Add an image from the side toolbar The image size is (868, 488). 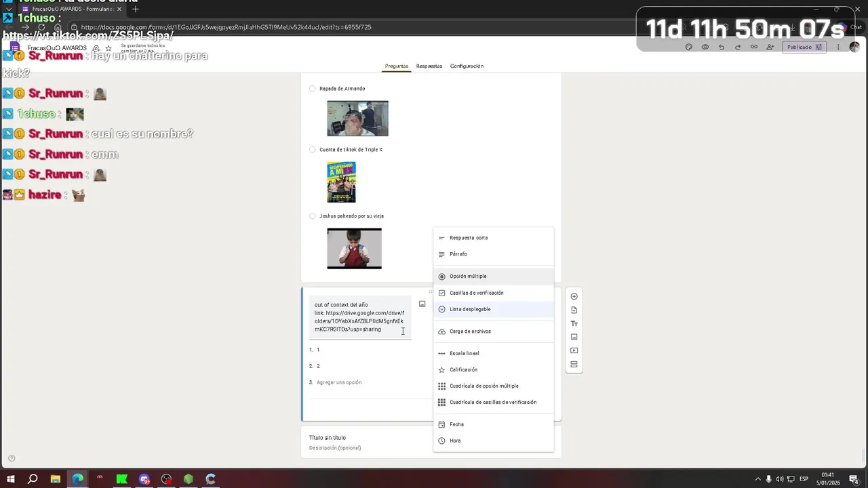[574, 337]
